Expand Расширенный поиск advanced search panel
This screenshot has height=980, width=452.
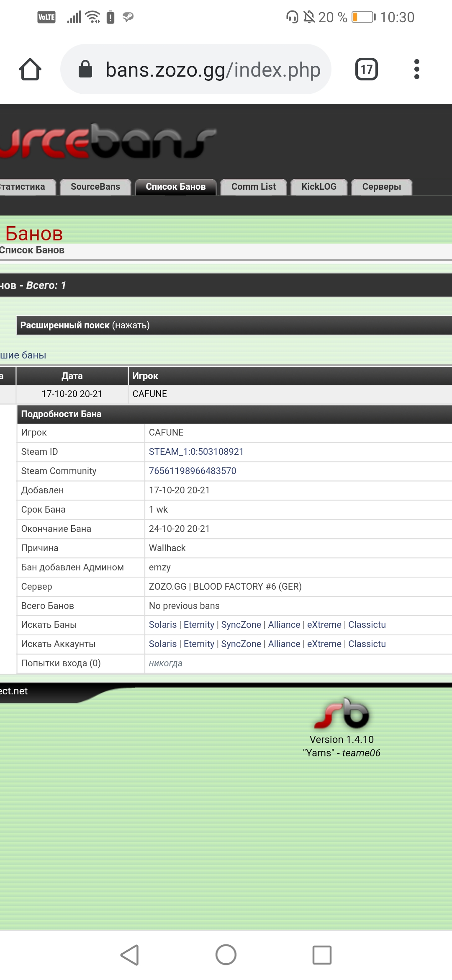pyautogui.click(x=234, y=325)
